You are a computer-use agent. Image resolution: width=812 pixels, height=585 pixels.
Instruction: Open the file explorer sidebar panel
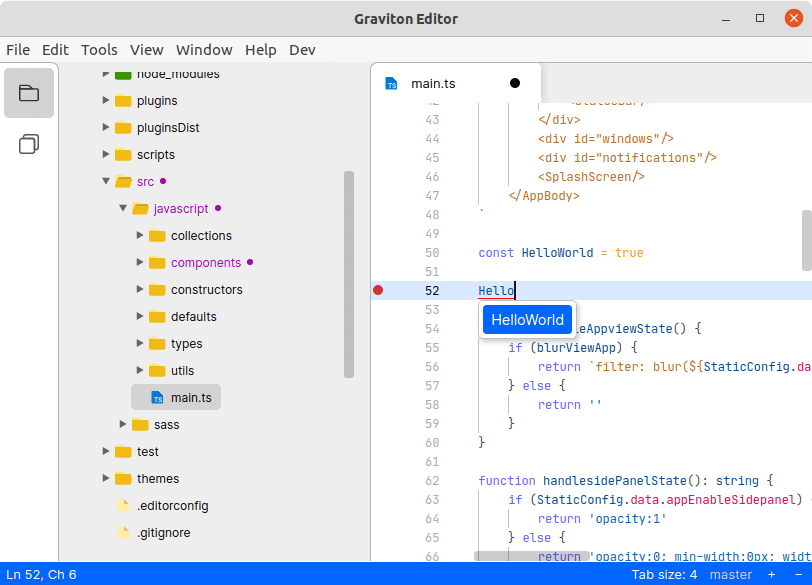[x=29, y=93]
